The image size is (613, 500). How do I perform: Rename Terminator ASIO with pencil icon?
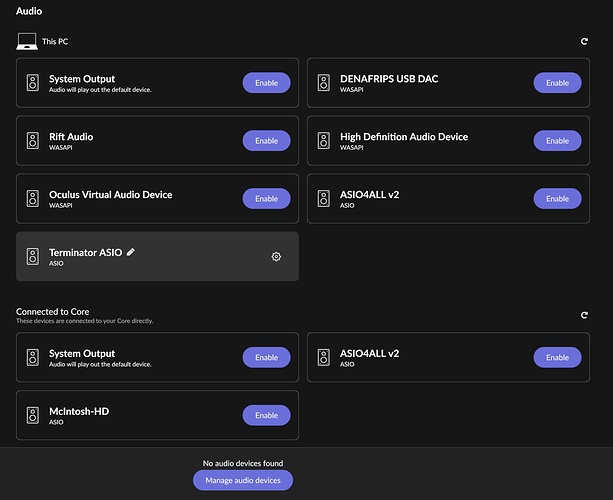(x=131, y=252)
